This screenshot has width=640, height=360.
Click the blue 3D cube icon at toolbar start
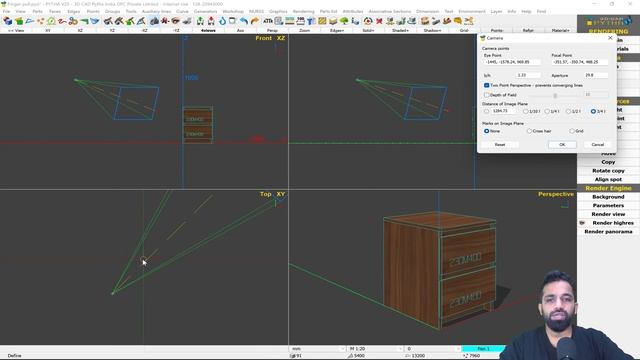pos(8,21)
